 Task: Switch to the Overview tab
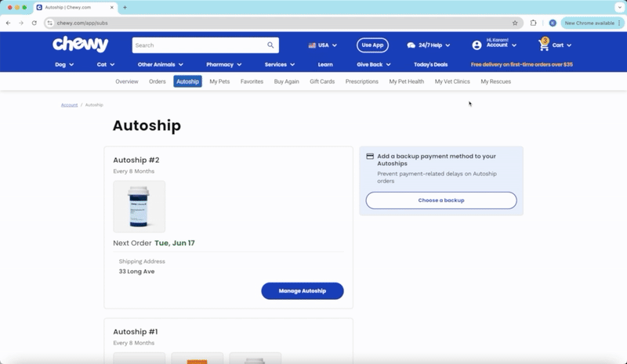(x=127, y=81)
